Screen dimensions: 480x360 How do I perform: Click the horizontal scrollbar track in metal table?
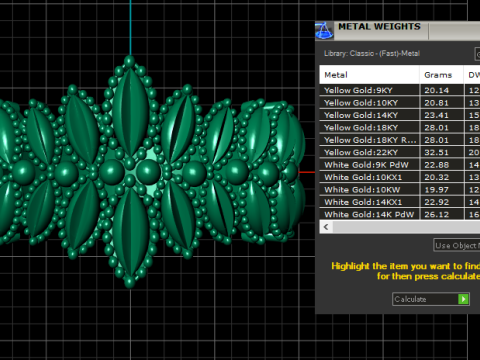pos(406,227)
